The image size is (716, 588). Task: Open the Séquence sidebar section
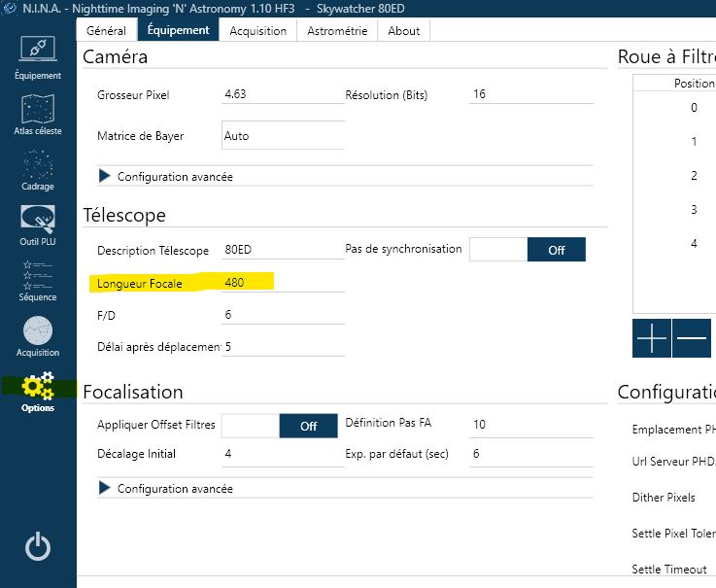click(x=38, y=281)
